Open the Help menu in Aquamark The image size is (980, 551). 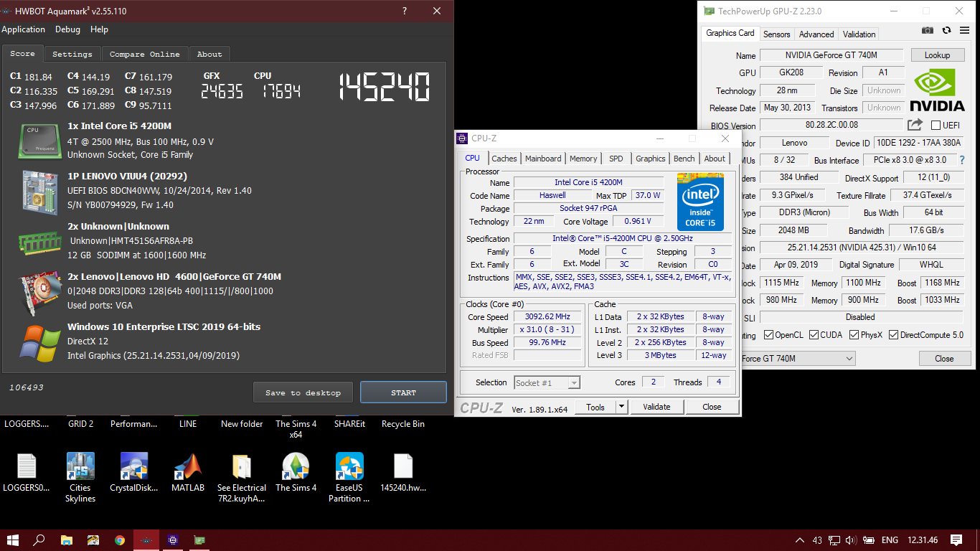pyautogui.click(x=99, y=29)
